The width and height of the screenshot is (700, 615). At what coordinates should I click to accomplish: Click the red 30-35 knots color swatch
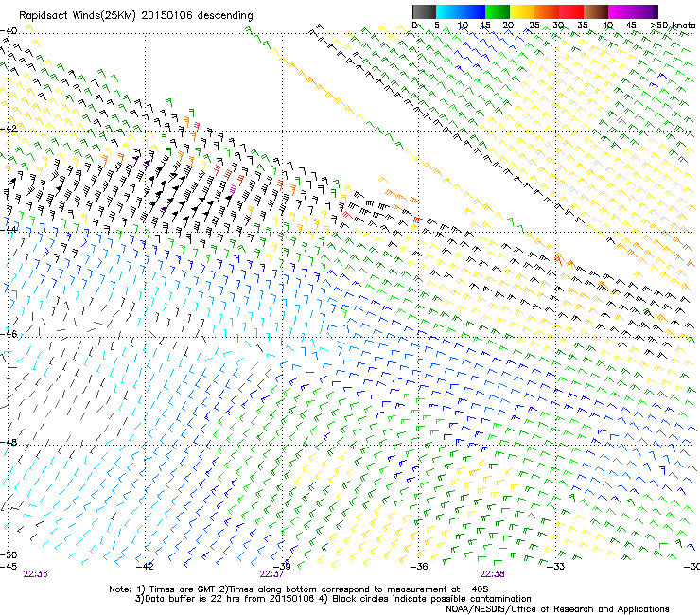(571, 11)
